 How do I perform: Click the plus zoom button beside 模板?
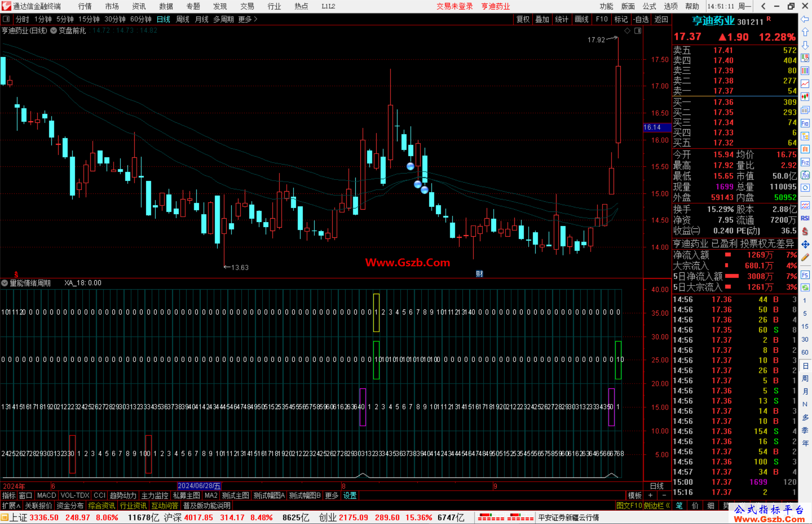tap(650, 495)
